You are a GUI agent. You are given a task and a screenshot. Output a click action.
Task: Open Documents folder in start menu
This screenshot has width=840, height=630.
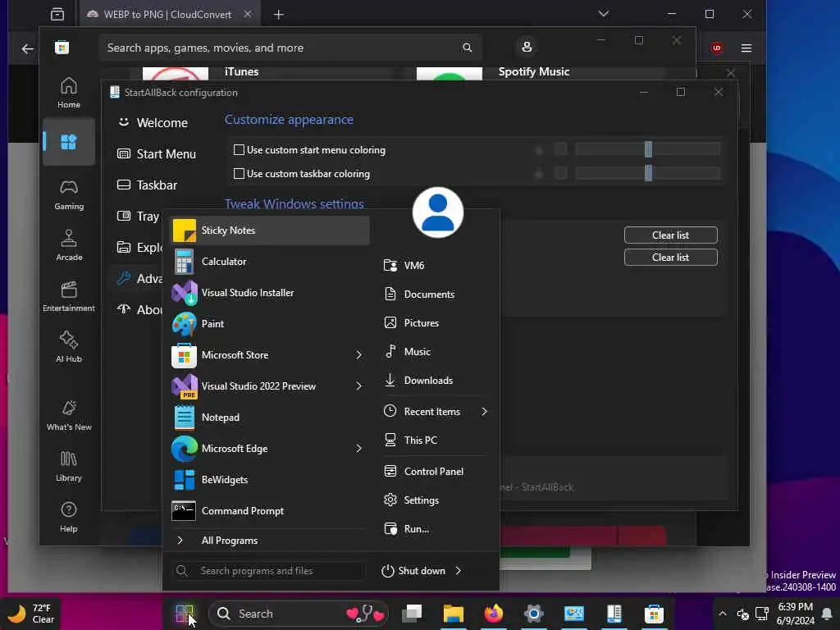435,294
